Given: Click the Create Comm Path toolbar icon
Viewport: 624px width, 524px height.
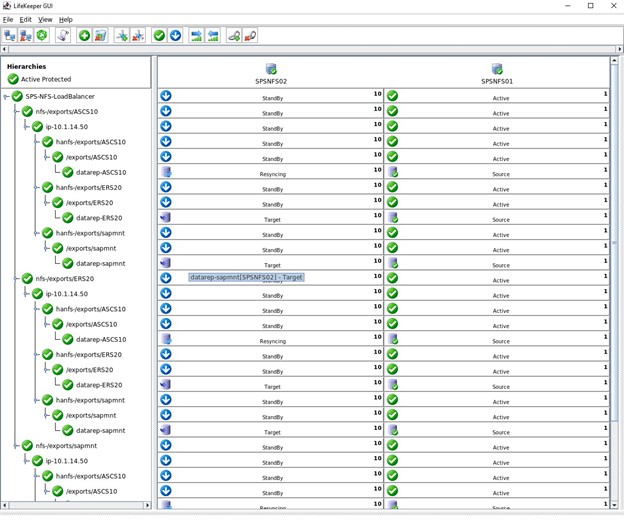Looking at the screenshot, I should pyautogui.click(x=121, y=35).
